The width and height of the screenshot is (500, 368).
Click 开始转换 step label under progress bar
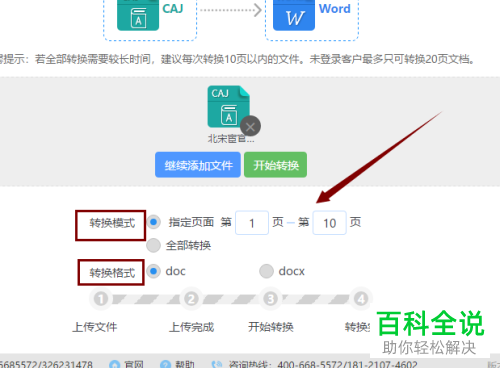click(271, 327)
